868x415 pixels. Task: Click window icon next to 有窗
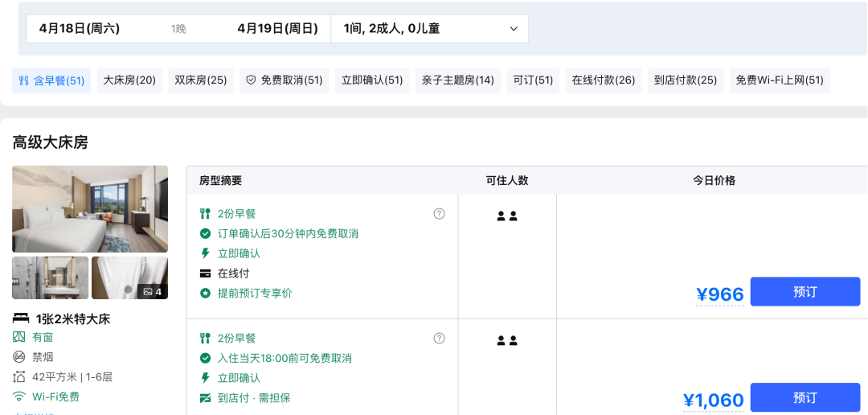pyautogui.click(x=19, y=337)
